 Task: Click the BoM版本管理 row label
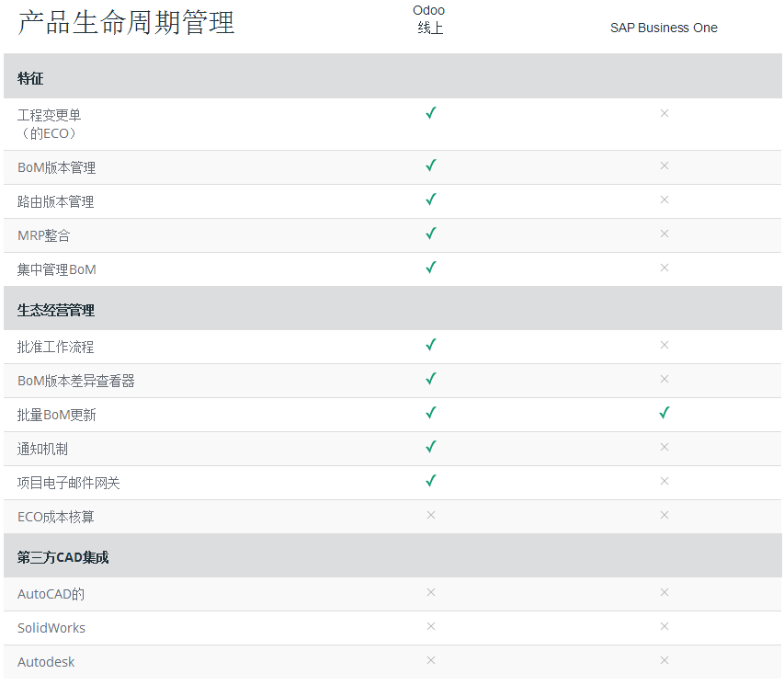coord(56,167)
